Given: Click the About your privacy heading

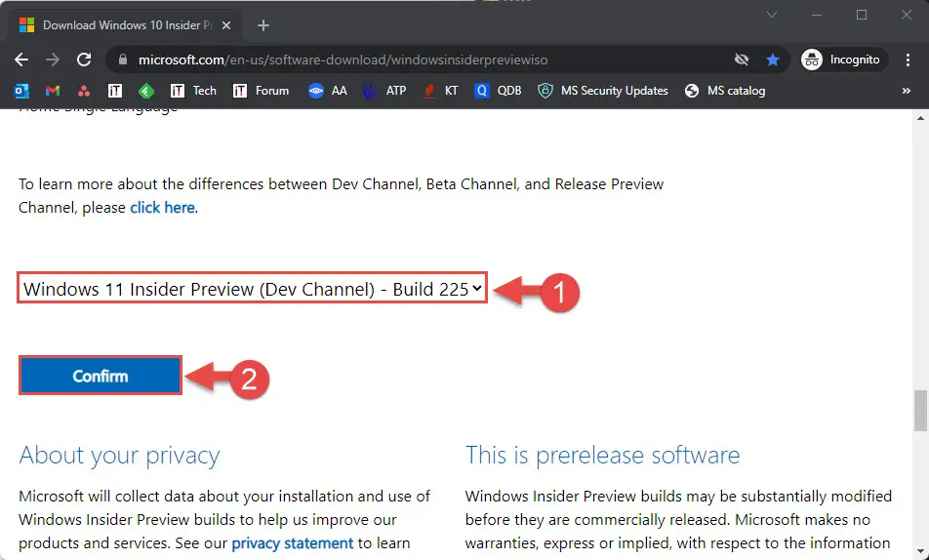Looking at the screenshot, I should click(x=119, y=455).
